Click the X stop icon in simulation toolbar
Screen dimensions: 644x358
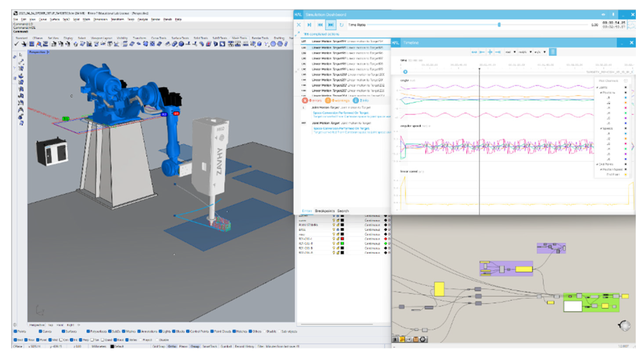[x=299, y=25]
